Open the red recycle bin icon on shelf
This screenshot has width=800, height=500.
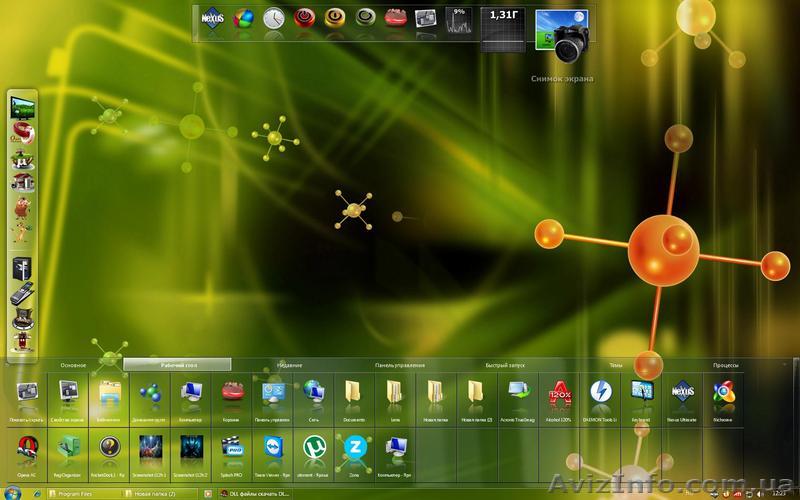pos(231,392)
